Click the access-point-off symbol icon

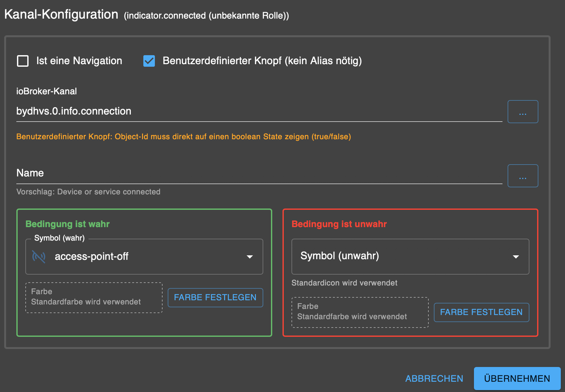click(39, 257)
